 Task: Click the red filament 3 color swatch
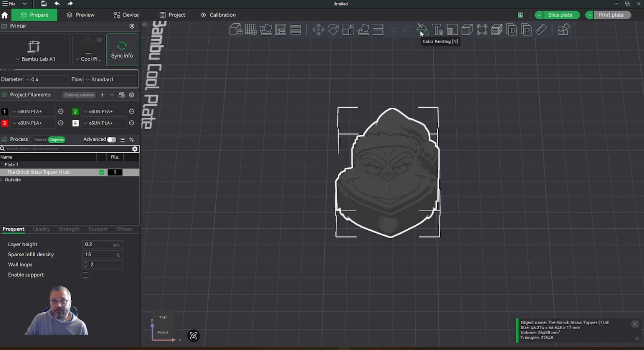click(x=5, y=123)
